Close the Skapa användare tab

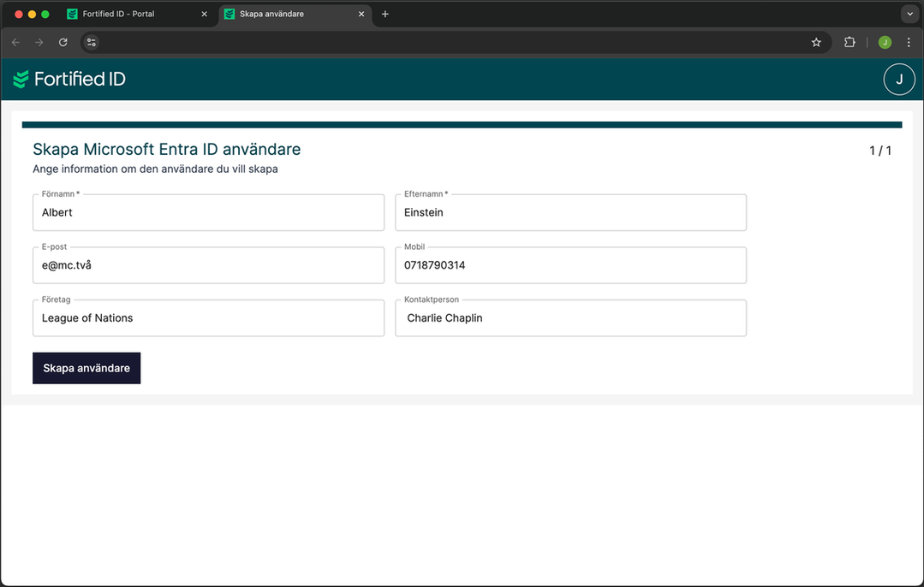point(361,15)
